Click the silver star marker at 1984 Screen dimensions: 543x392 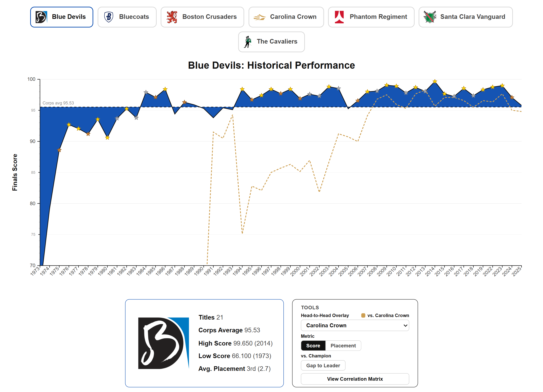click(146, 92)
